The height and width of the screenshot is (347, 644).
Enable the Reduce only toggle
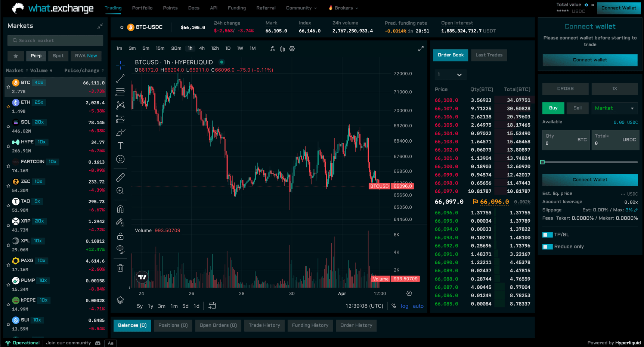[547, 247]
